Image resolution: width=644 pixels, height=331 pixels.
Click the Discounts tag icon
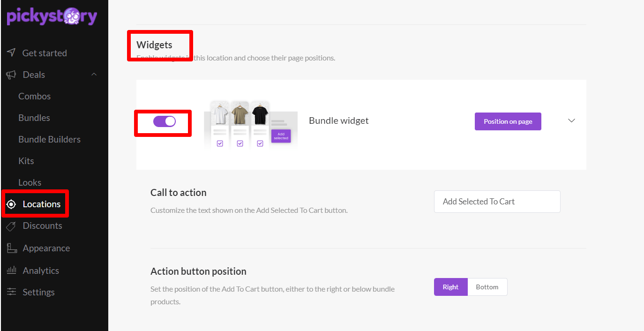pyautogui.click(x=11, y=226)
